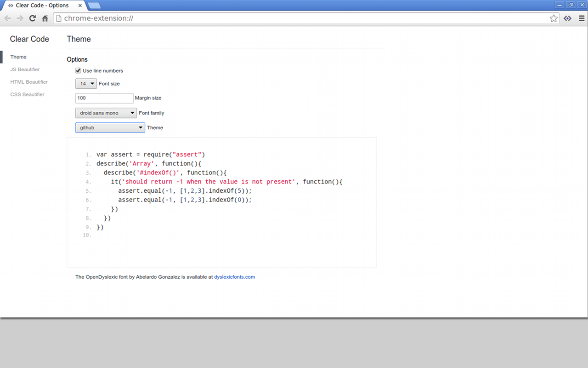
Task: Click the page icon in address bar
Action: point(58,18)
